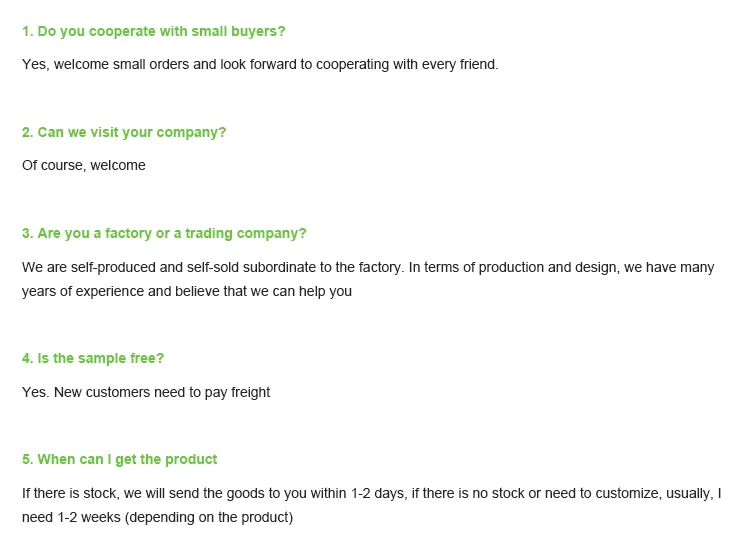
Task: Click the 'Of course, welcome' answer text
Action: point(84,165)
